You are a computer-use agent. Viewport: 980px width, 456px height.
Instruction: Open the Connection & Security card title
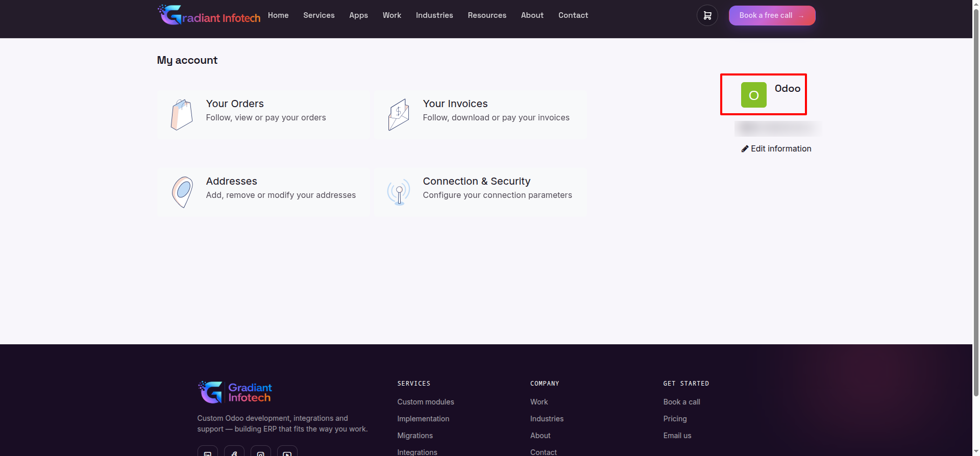pos(477,181)
